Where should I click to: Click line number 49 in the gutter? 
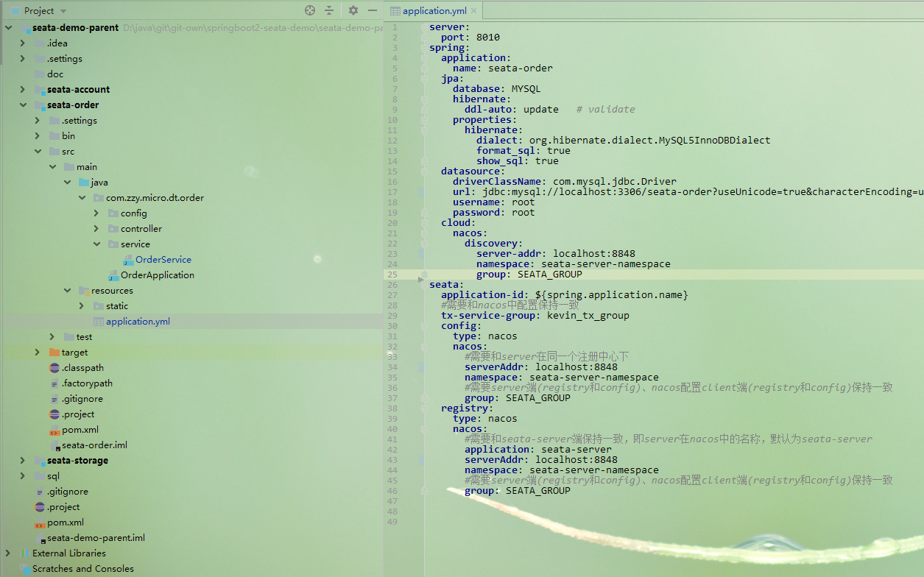pyautogui.click(x=392, y=522)
